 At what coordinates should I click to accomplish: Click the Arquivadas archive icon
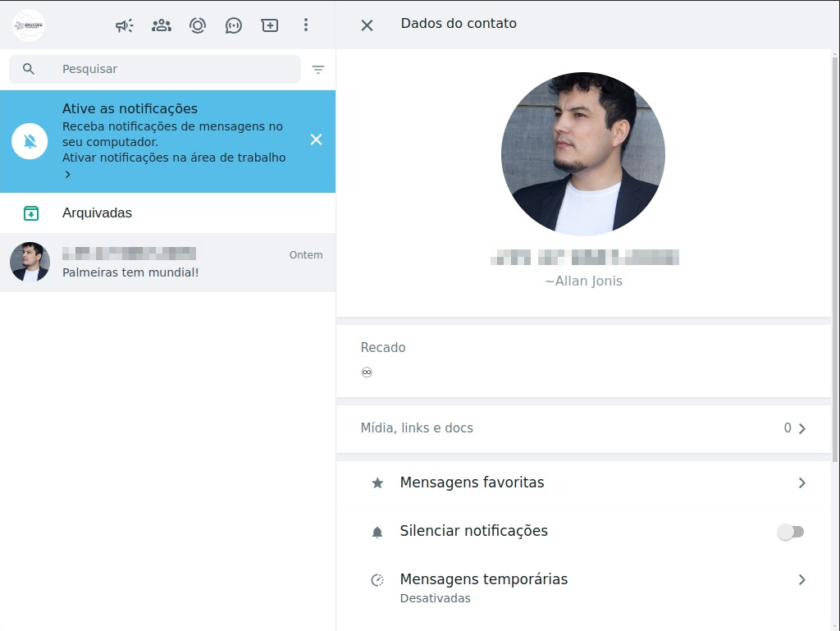[31, 213]
